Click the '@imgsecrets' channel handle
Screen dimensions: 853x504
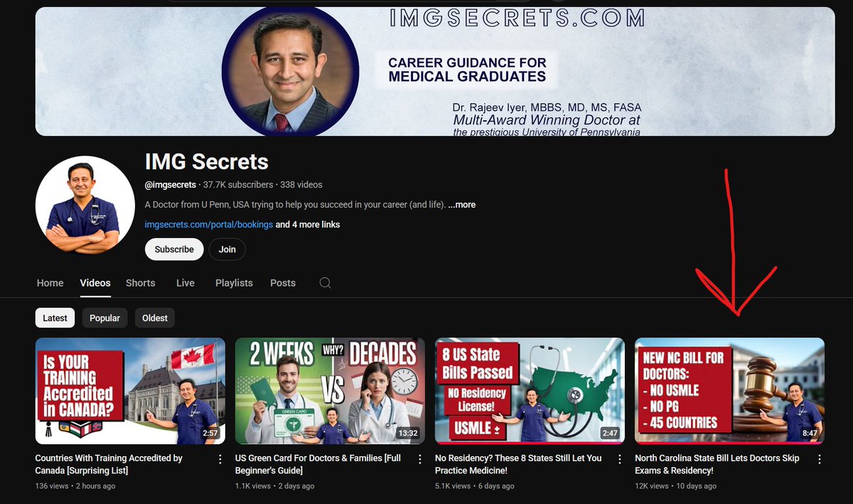[x=170, y=185]
